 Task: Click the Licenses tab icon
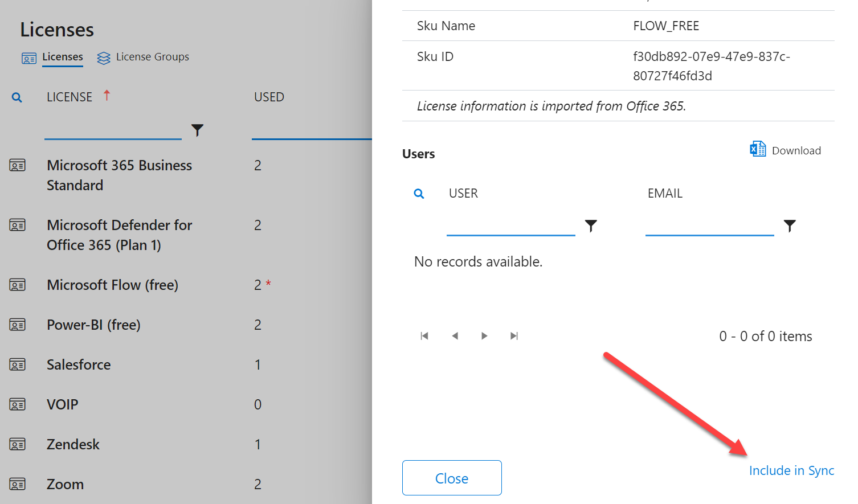(x=29, y=58)
